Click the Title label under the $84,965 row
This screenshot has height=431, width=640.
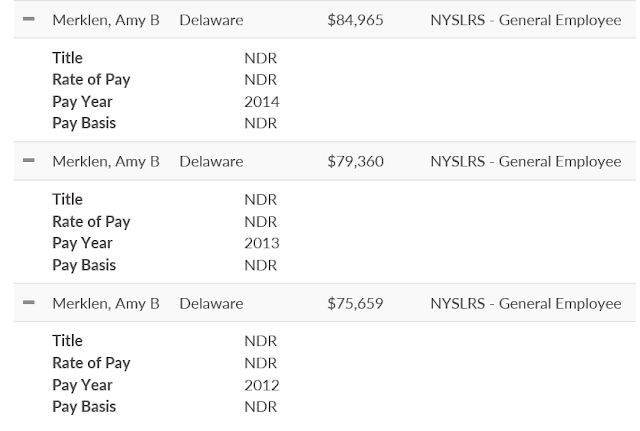(67, 58)
